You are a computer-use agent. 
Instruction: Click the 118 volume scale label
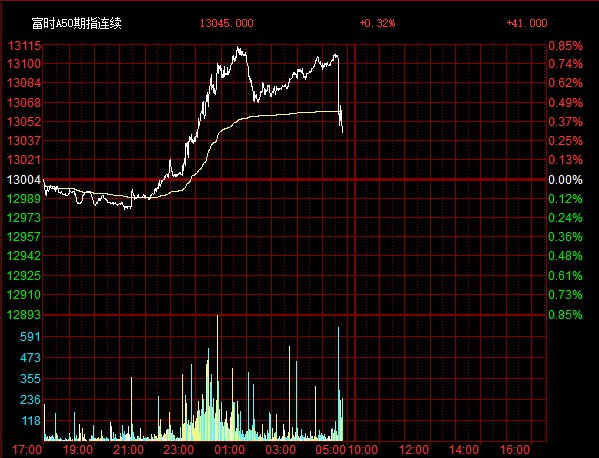(31, 421)
